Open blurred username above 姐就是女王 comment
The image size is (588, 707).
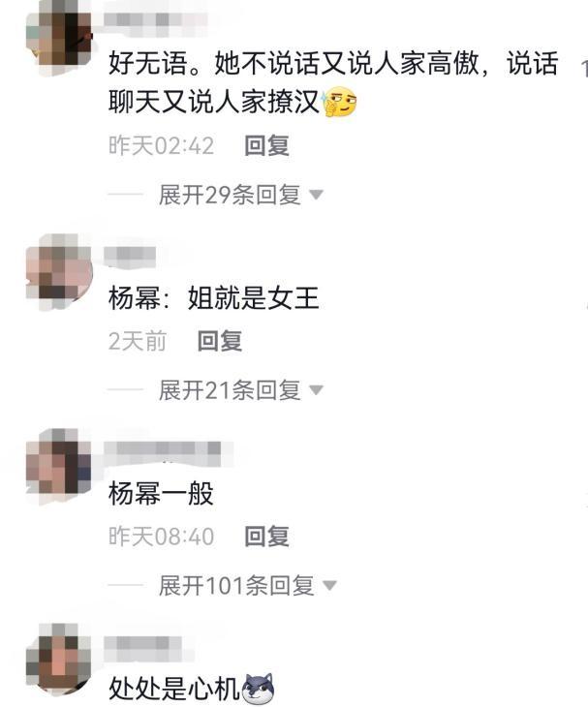point(130,255)
